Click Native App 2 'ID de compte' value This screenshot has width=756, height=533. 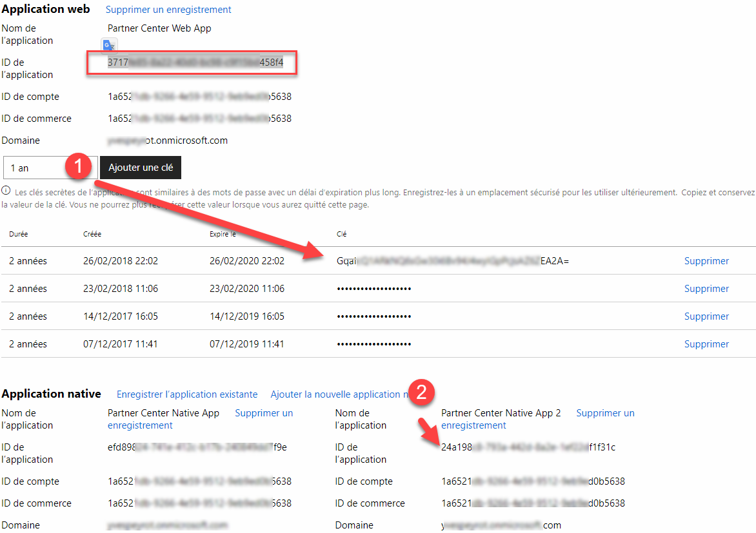click(x=533, y=481)
